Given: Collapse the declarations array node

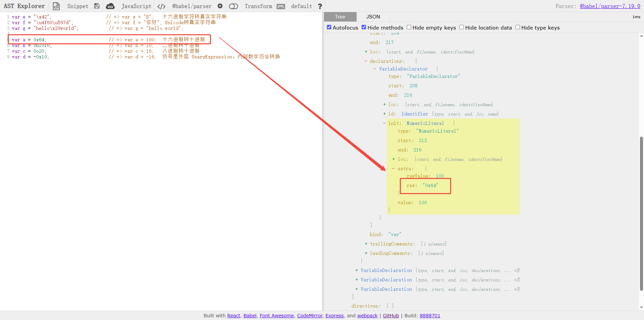Looking at the screenshot, I should [366, 61].
